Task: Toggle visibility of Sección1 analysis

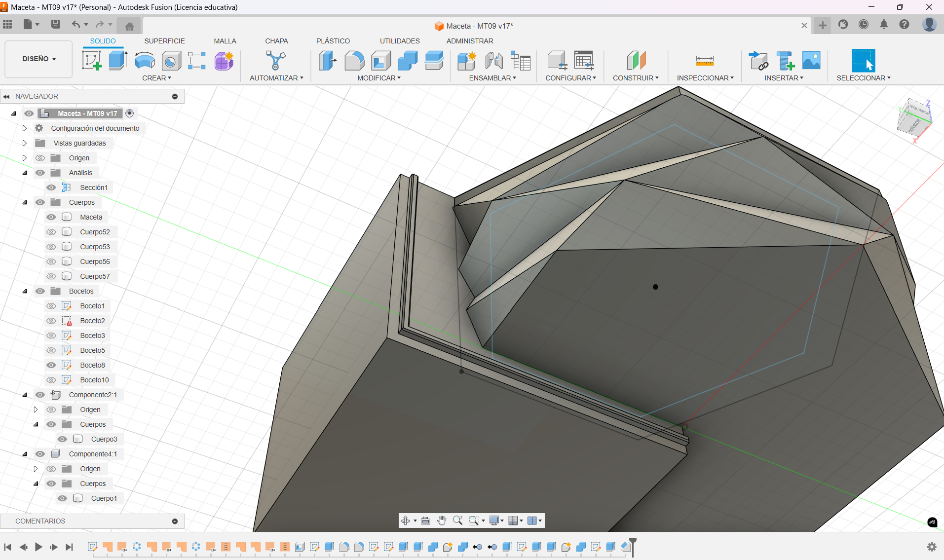Action: (51, 187)
